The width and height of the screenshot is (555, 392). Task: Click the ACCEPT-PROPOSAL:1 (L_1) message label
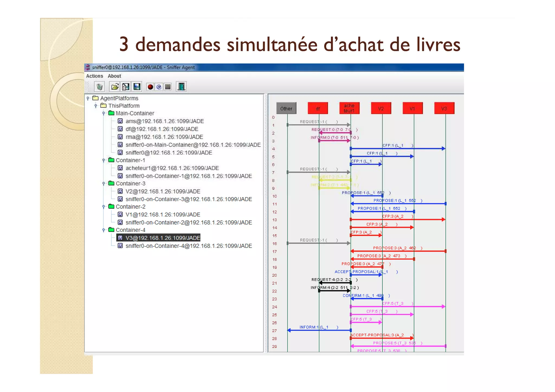click(366, 272)
